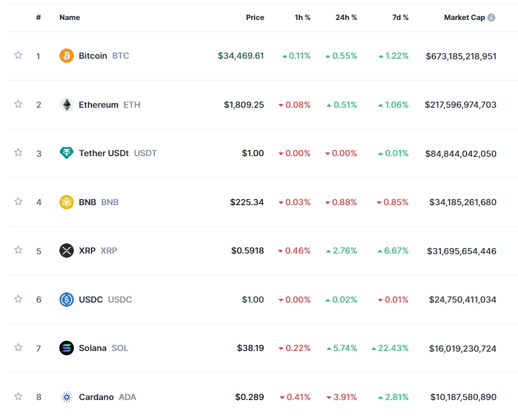Favorite Solana with its star

(18, 347)
